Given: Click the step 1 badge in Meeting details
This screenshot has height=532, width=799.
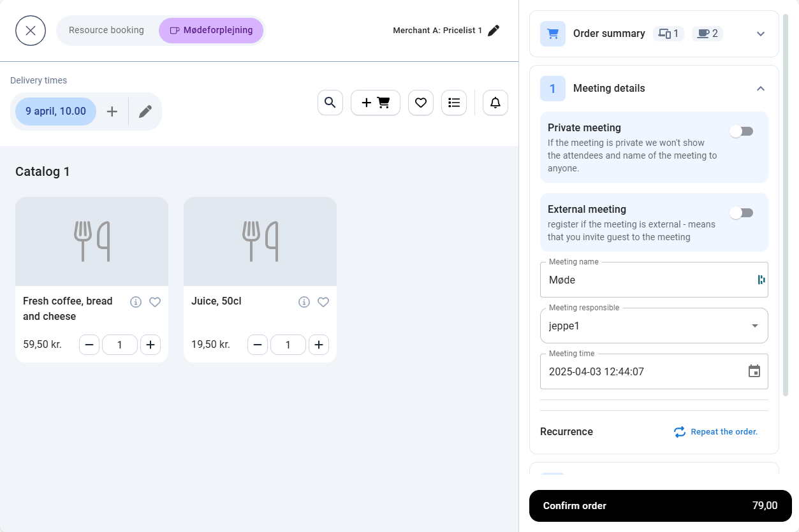Looking at the screenshot, I should pos(553,89).
